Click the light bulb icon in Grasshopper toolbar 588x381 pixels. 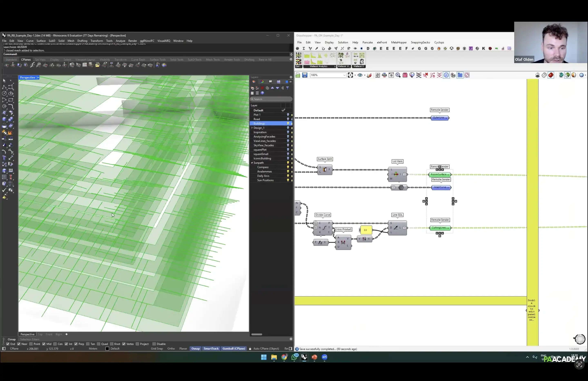tap(412, 75)
